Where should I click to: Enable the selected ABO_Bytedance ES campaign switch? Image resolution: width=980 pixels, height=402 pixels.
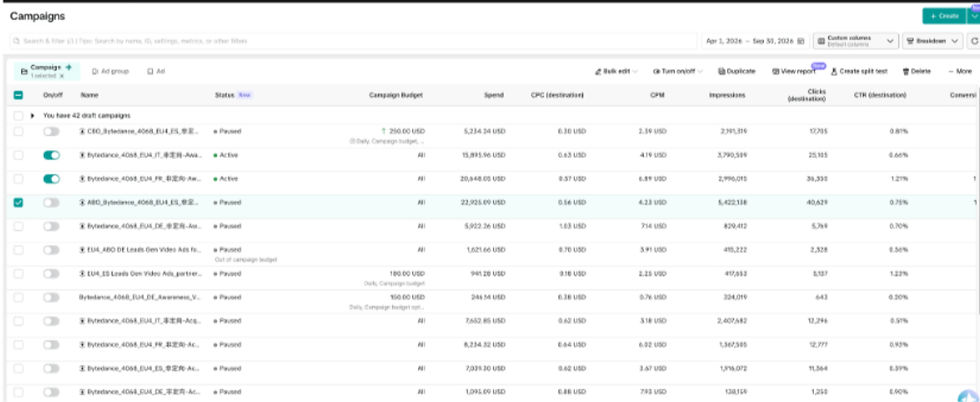coord(51,203)
